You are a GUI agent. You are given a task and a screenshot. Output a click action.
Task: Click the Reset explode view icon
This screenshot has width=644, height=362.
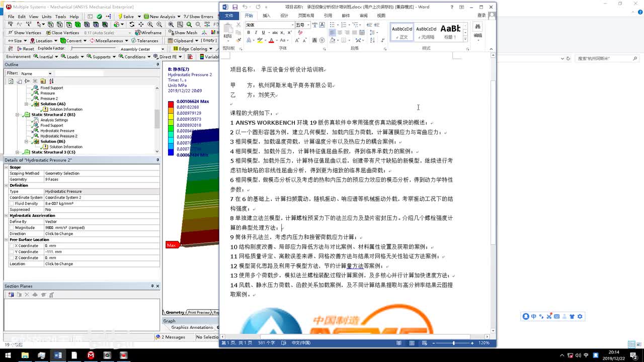coord(19,49)
